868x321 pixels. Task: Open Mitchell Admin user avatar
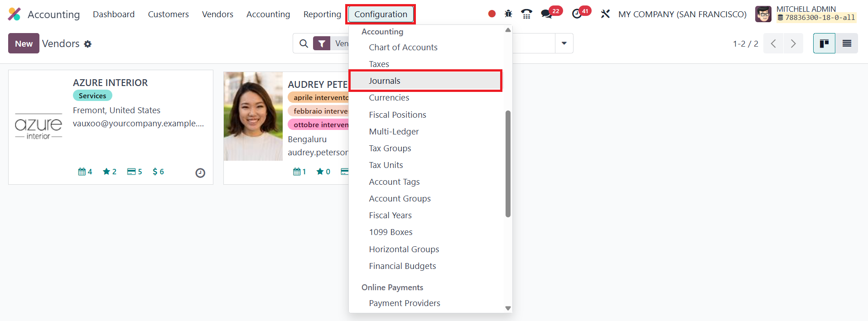763,14
